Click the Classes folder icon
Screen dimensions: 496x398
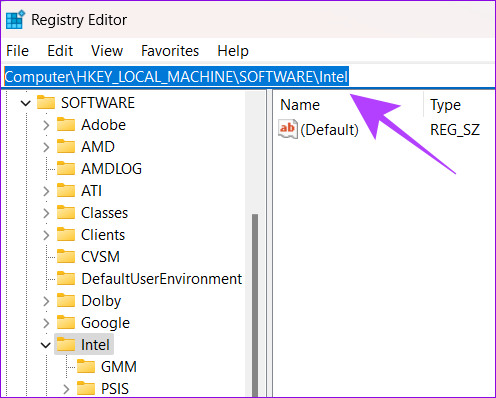[66, 212]
